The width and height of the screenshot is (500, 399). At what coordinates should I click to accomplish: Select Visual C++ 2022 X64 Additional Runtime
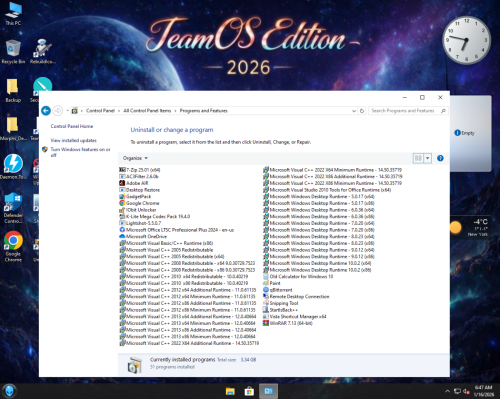pyautogui.click(x=189, y=343)
